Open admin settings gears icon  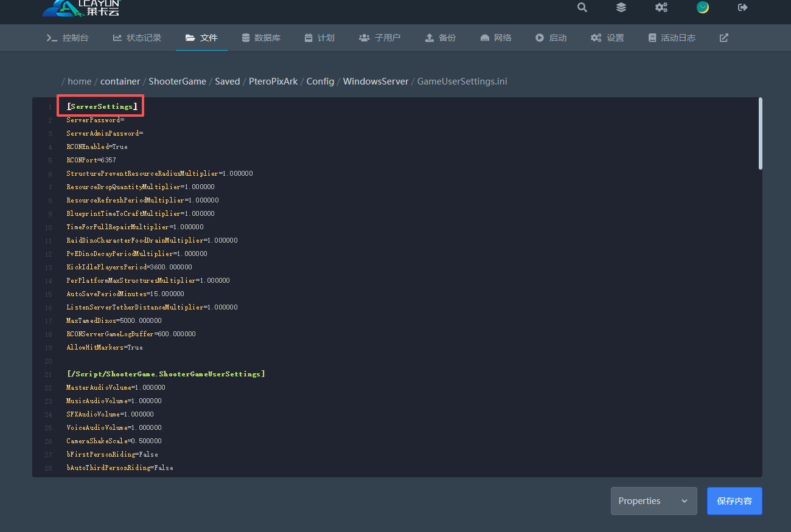(x=661, y=7)
